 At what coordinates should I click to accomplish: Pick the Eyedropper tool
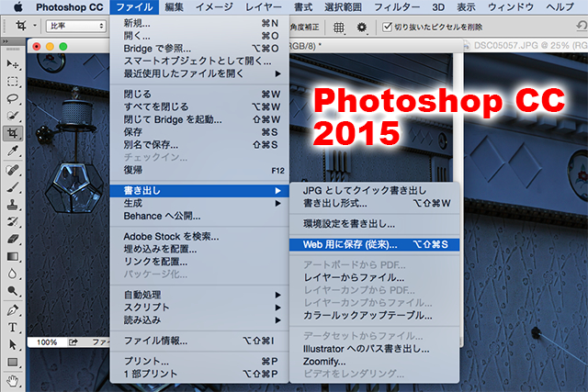(14, 151)
